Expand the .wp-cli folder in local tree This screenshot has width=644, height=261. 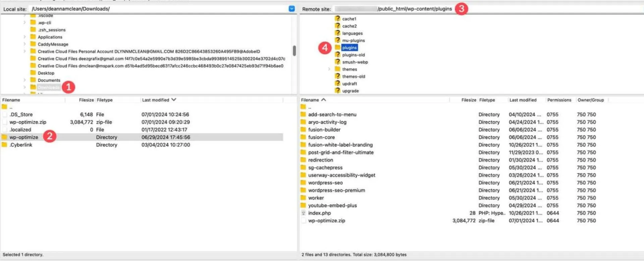24,23
